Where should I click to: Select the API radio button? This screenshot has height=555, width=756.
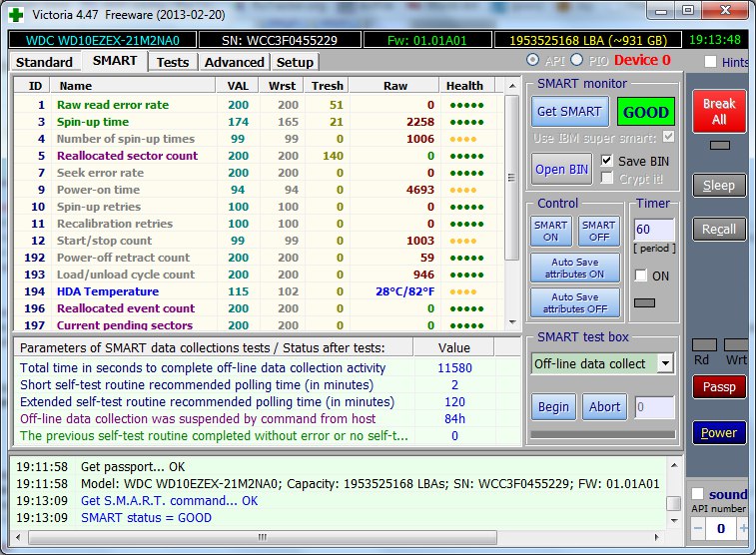click(x=532, y=61)
